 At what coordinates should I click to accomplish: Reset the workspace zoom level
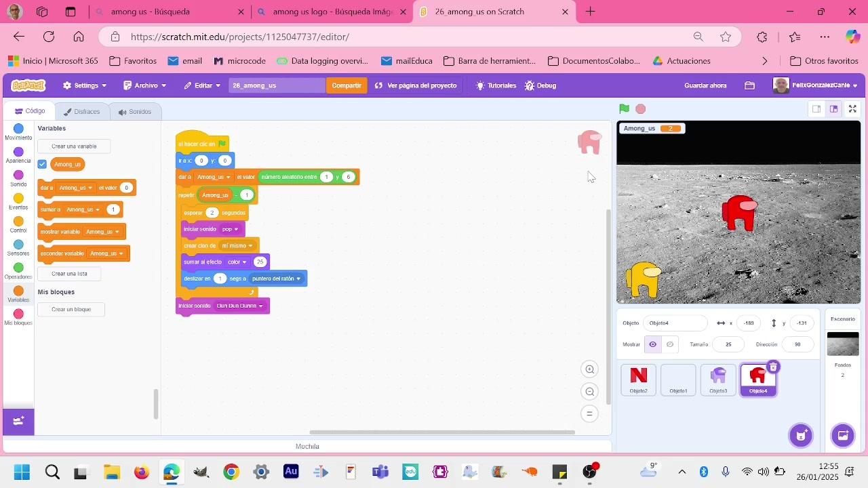(x=590, y=414)
